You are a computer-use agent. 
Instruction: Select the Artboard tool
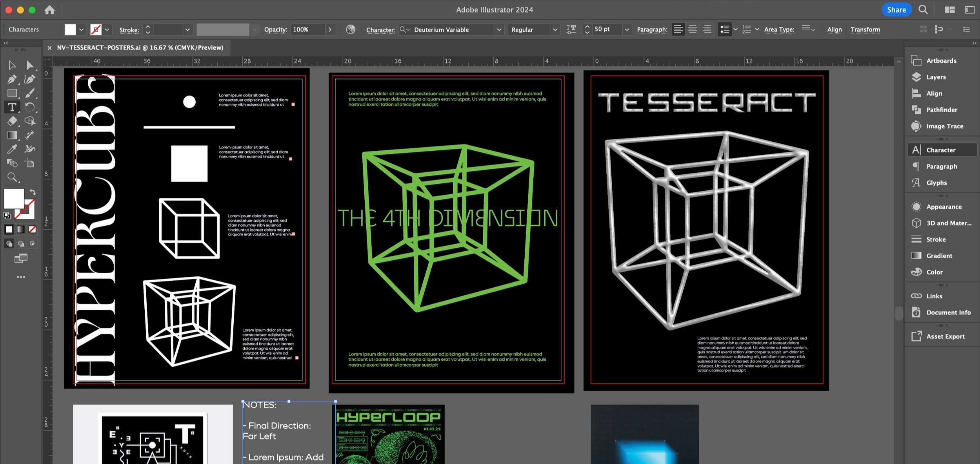click(30, 163)
